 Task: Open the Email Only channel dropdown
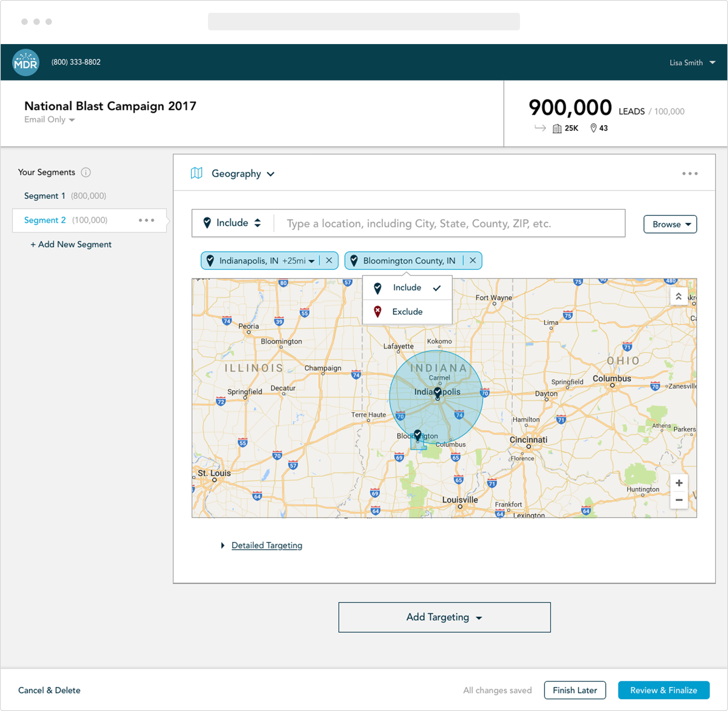click(x=49, y=119)
